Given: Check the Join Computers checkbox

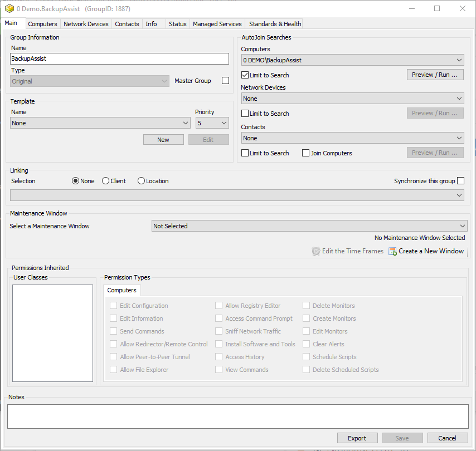Looking at the screenshot, I should pos(305,153).
